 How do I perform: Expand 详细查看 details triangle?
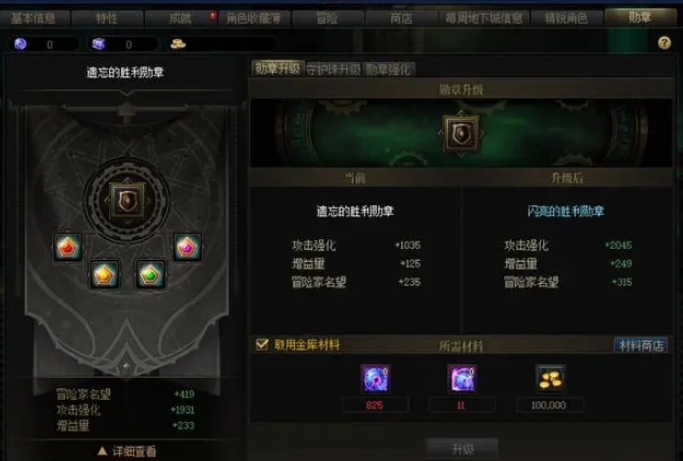[x=102, y=451]
